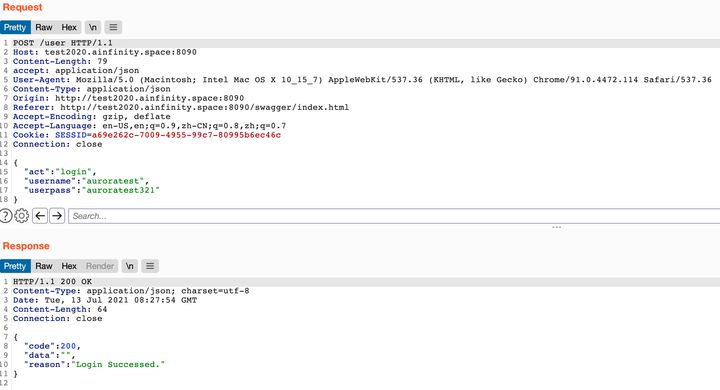
Task: Switch Request view to Hex tab
Action: [x=69, y=27]
